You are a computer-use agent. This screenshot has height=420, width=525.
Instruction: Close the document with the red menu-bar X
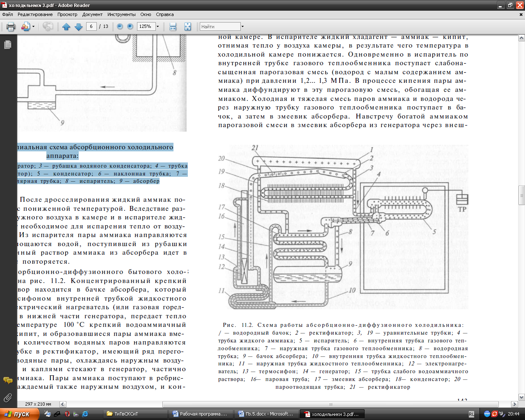tap(521, 14)
